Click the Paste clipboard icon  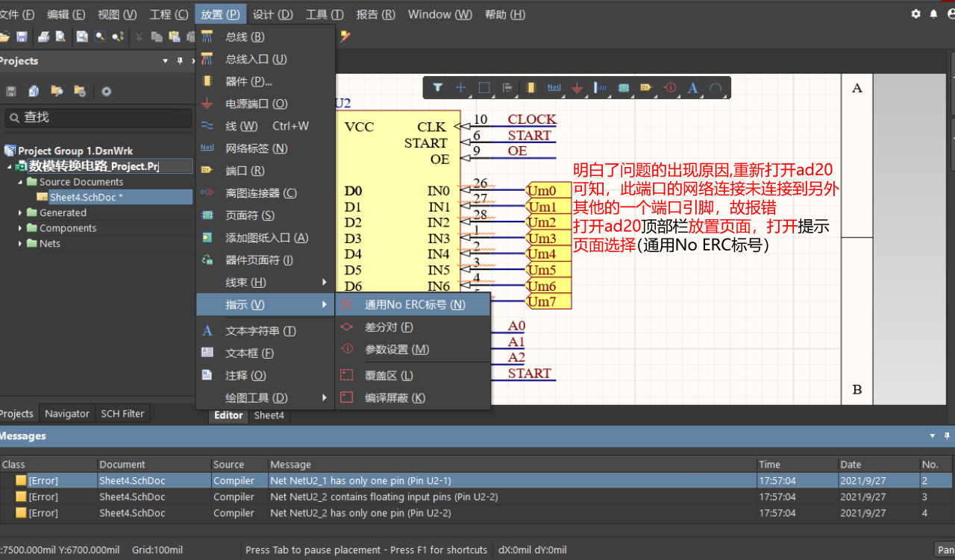tap(175, 37)
